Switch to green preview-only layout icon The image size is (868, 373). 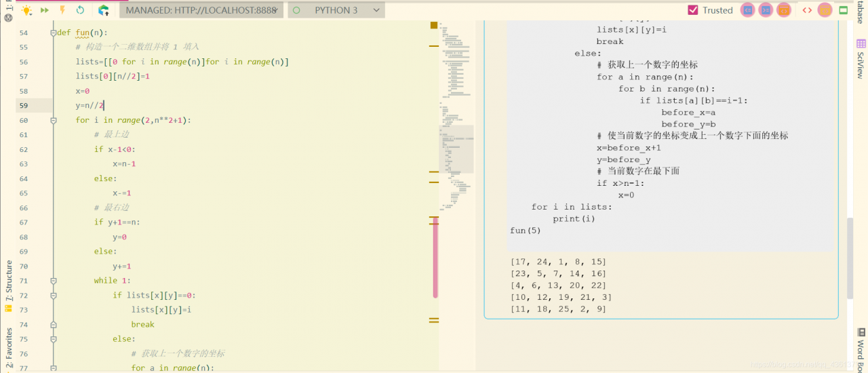coord(844,10)
